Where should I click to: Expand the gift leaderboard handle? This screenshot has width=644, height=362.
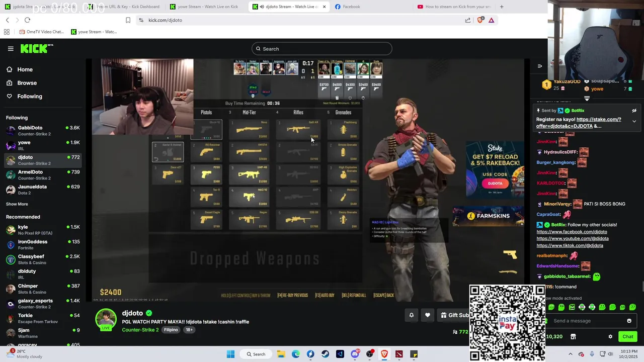(x=587, y=99)
